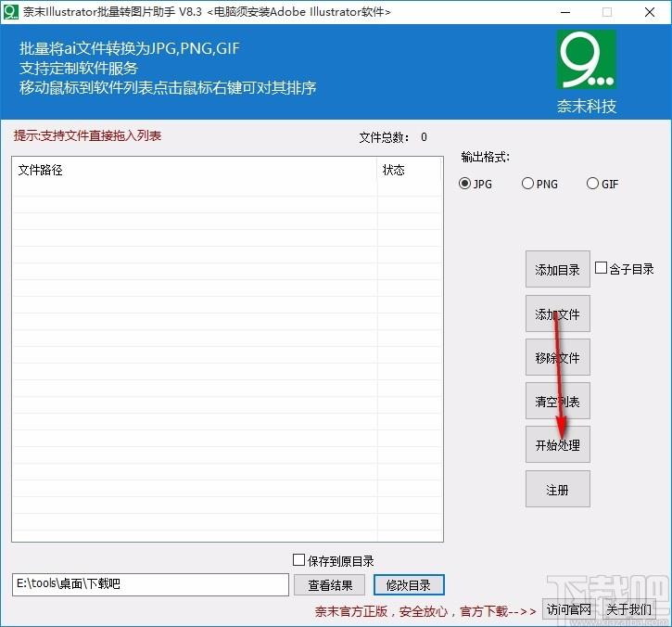
Task: Click the 状态 column header
Action: 409,171
